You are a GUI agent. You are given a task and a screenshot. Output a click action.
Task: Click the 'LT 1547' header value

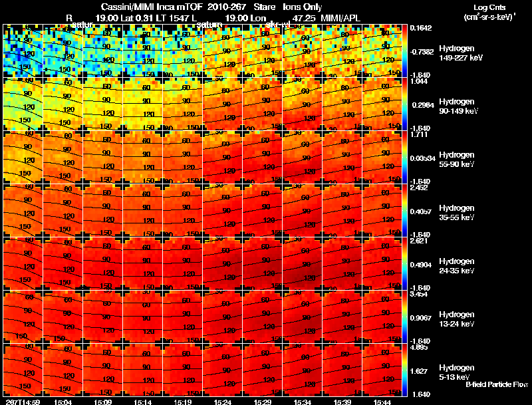click(172, 18)
